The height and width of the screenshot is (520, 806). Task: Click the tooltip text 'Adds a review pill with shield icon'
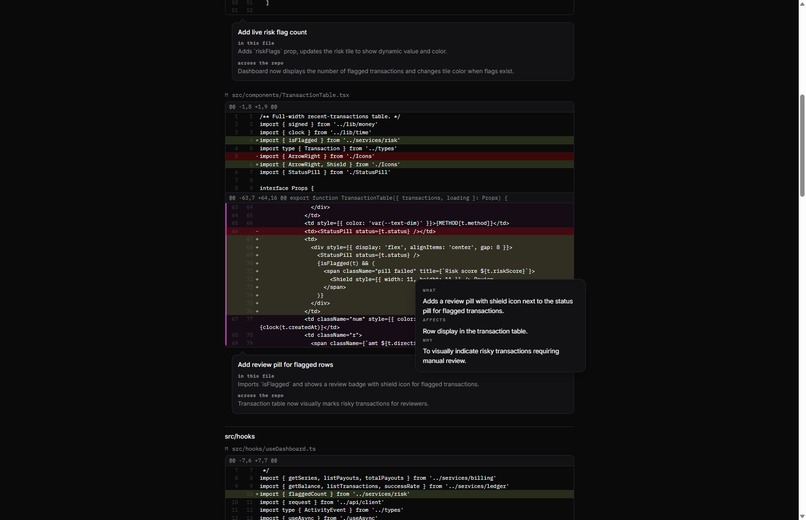(497, 306)
